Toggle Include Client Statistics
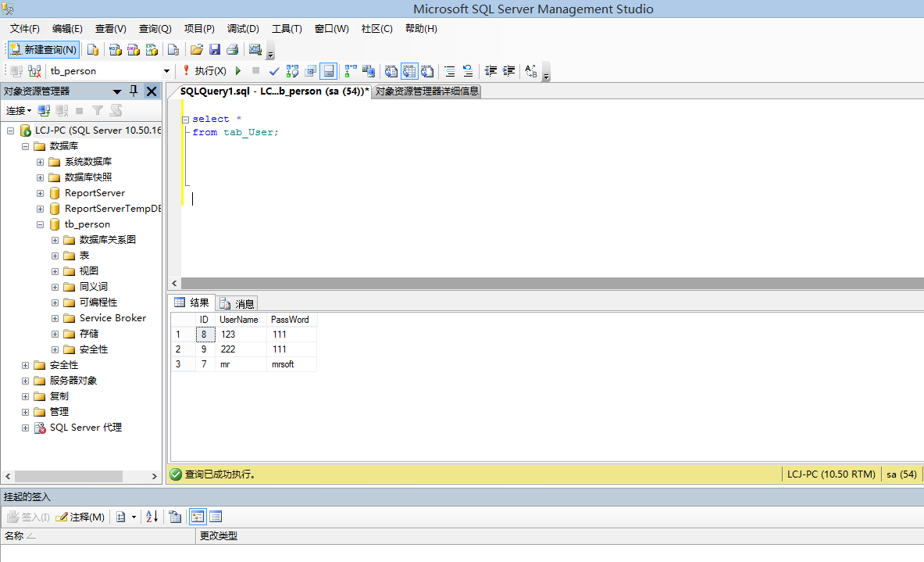The width and height of the screenshot is (924, 562). coord(369,71)
